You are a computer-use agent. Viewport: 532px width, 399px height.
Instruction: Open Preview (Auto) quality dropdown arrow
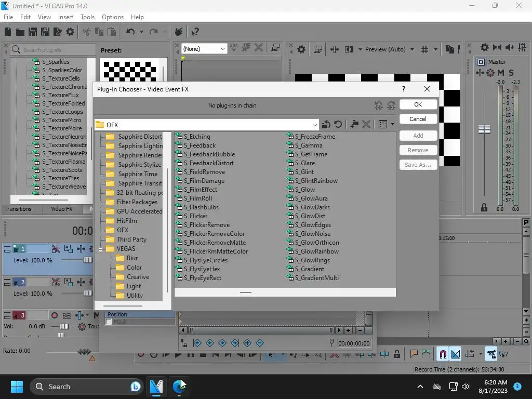pos(412,49)
